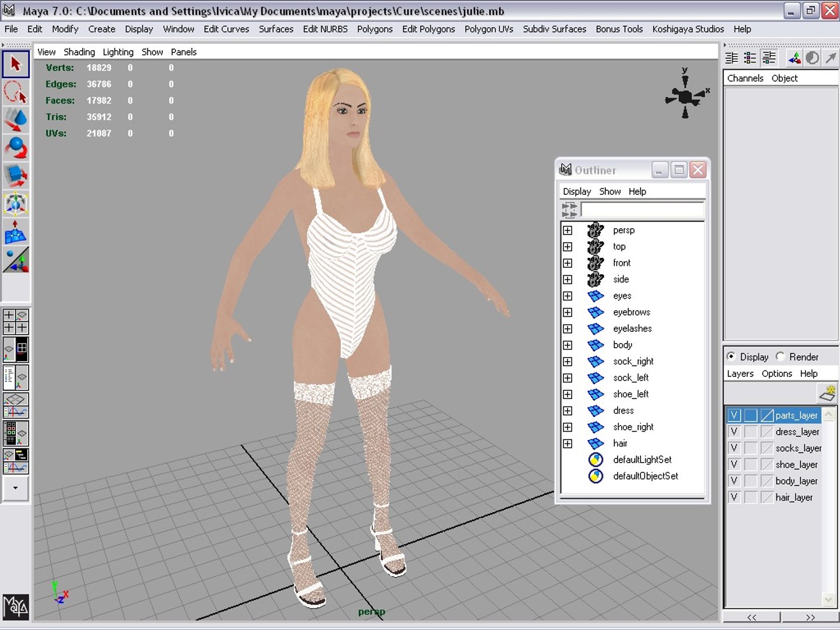Open the Attribute Editor toggle icon

(x=731, y=58)
